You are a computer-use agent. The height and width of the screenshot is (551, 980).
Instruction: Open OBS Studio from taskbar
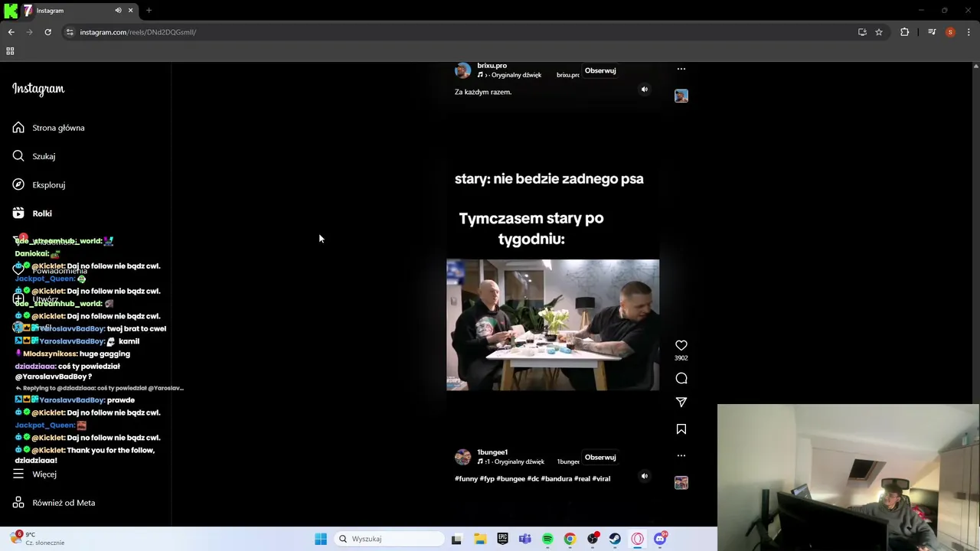593,539
